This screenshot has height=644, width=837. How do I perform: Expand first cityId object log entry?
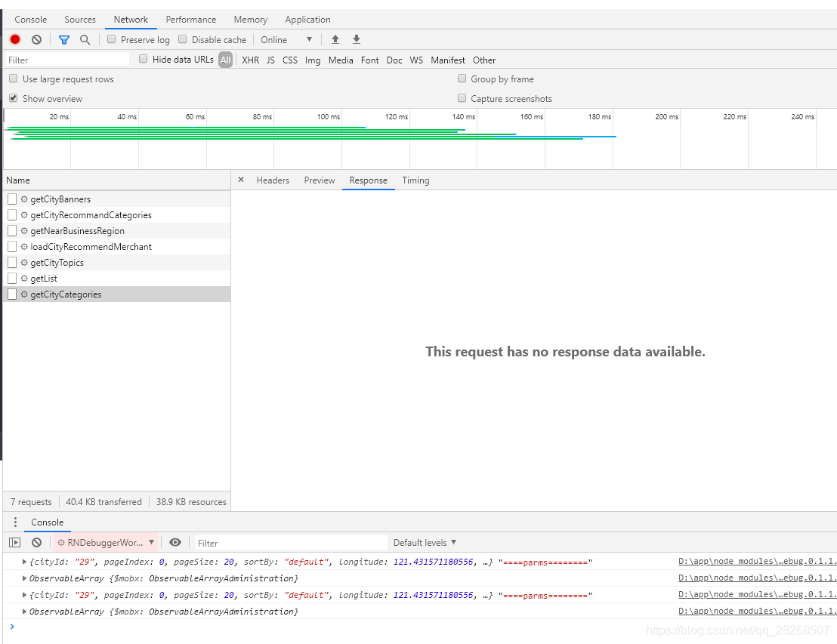(24, 562)
